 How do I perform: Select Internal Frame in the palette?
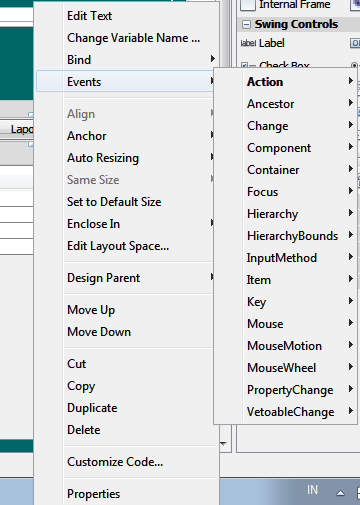click(x=285, y=5)
